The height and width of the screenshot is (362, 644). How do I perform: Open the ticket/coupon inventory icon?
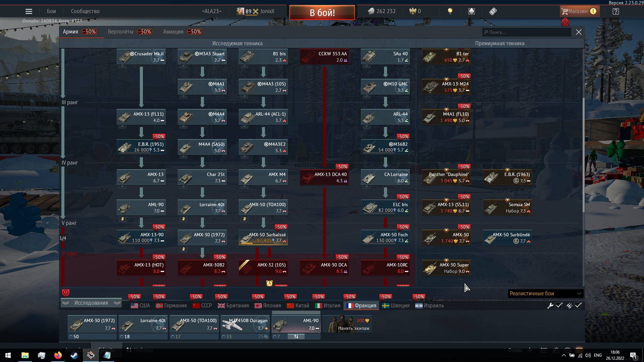(x=493, y=11)
